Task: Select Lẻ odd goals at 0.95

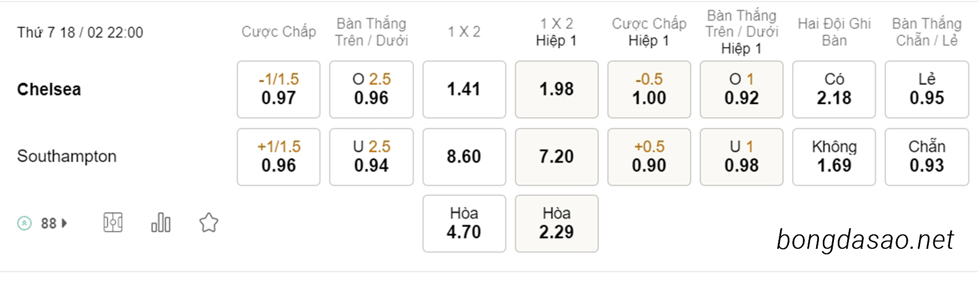Action: tap(927, 89)
